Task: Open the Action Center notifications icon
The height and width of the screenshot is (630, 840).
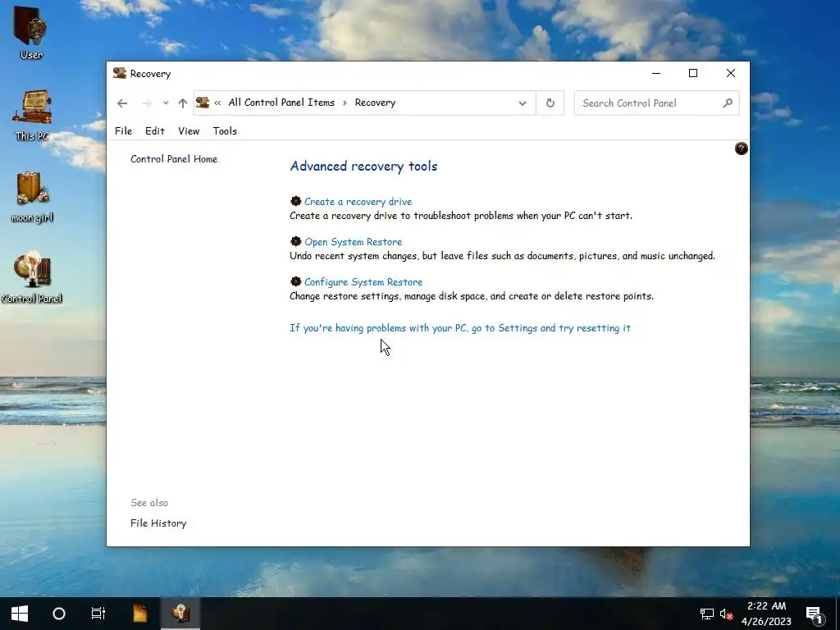Action: [815, 614]
